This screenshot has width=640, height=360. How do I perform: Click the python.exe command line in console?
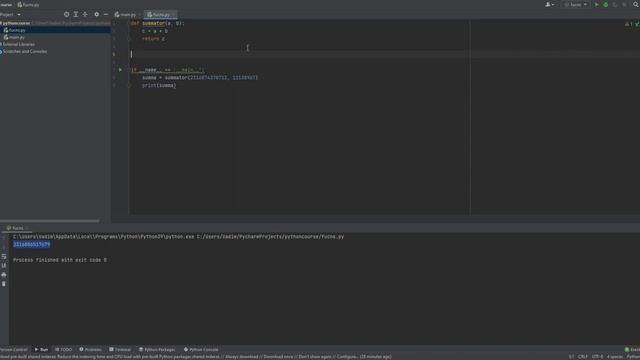[178, 237]
